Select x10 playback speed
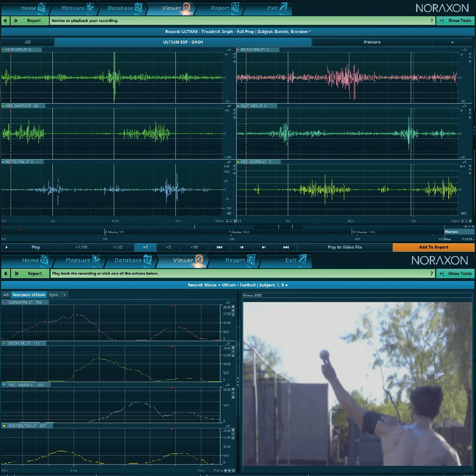 [194, 247]
